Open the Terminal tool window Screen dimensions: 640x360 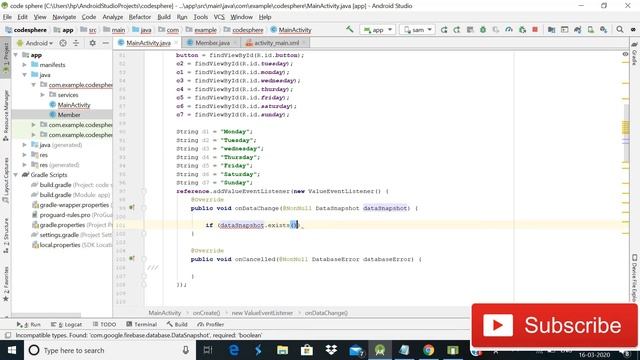click(142, 324)
